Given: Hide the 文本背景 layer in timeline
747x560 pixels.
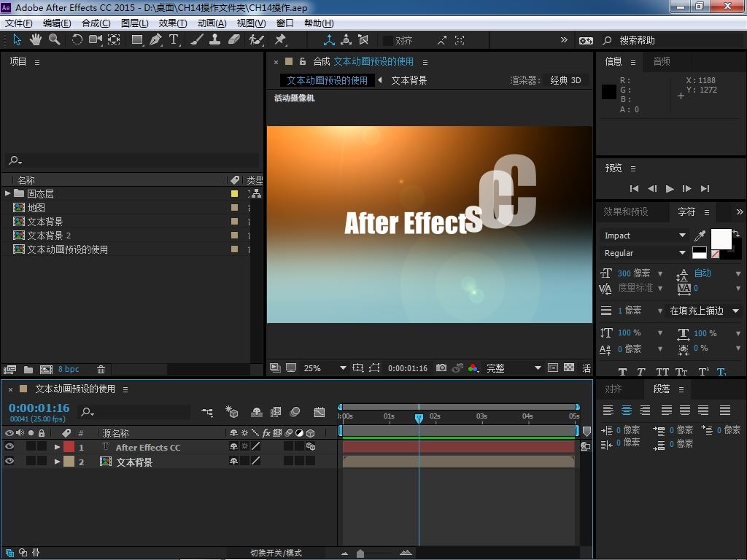Looking at the screenshot, I should [x=9, y=461].
